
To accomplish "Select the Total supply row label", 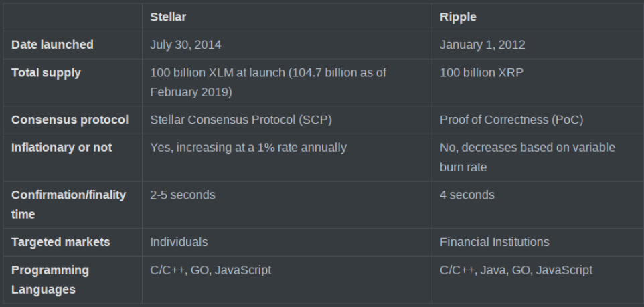I will click(x=46, y=73).
